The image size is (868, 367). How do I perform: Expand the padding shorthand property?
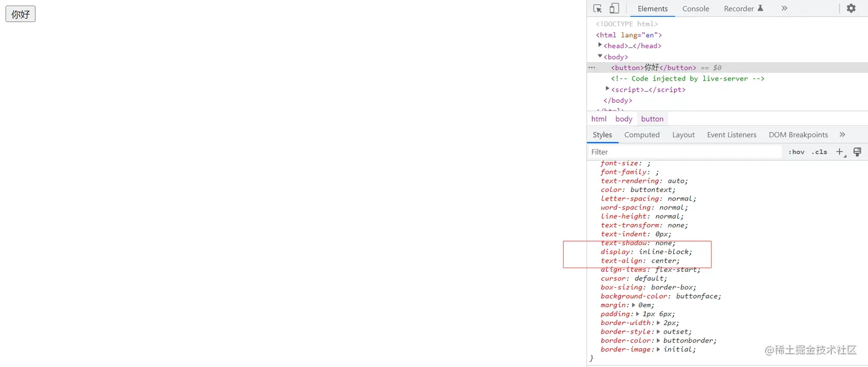pyautogui.click(x=638, y=314)
